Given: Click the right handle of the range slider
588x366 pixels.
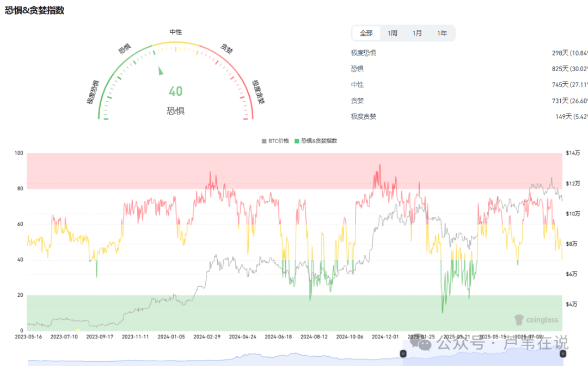Looking at the screenshot, I should pyautogui.click(x=562, y=354).
